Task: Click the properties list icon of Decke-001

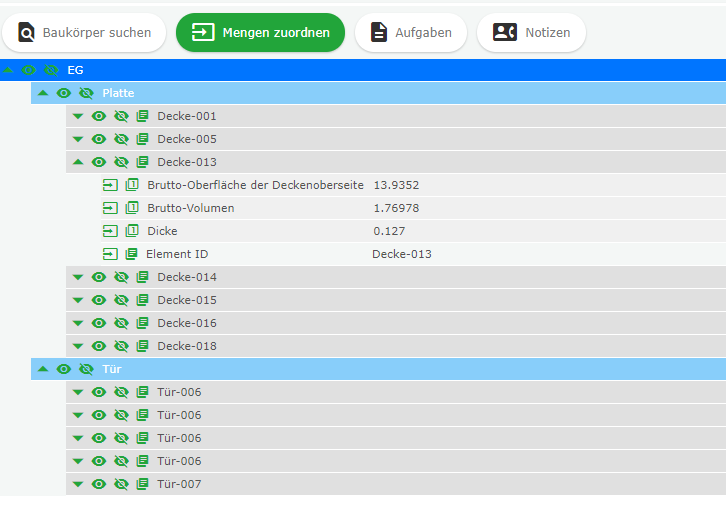Action: [x=142, y=116]
